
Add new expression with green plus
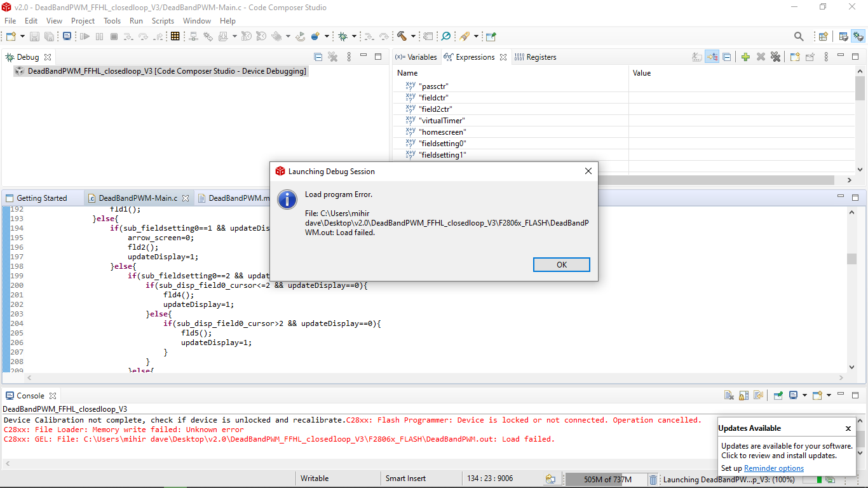click(x=745, y=57)
